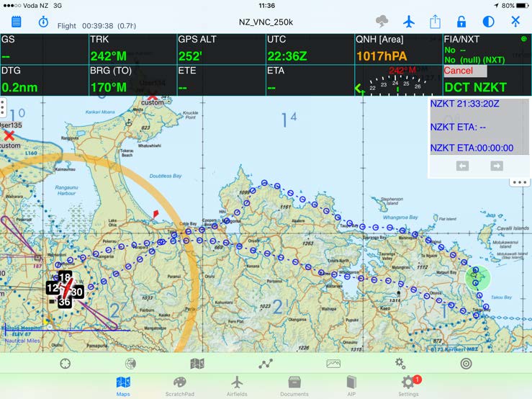Expand the three-dot handle under waypoint panel
This screenshot has width=532, height=399.
[x=520, y=182]
